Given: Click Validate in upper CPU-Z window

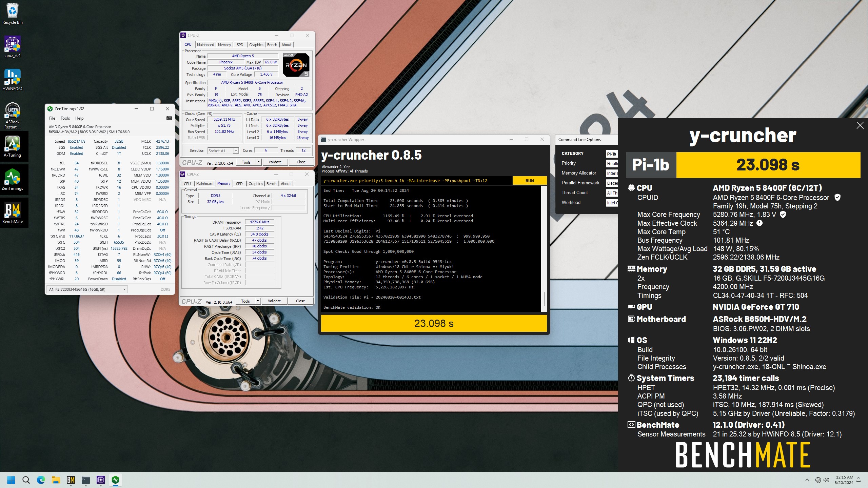Looking at the screenshot, I should pyautogui.click(x=275, y=162).
